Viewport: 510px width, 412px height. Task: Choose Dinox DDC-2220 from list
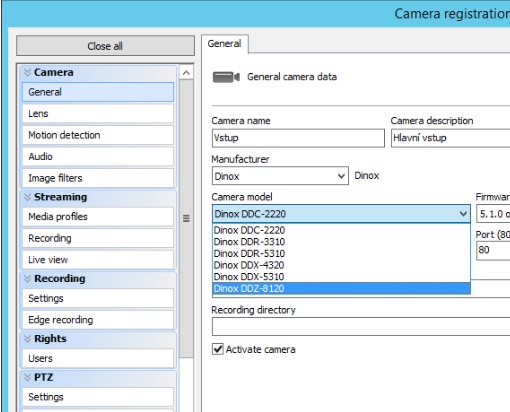coord(341,230)
